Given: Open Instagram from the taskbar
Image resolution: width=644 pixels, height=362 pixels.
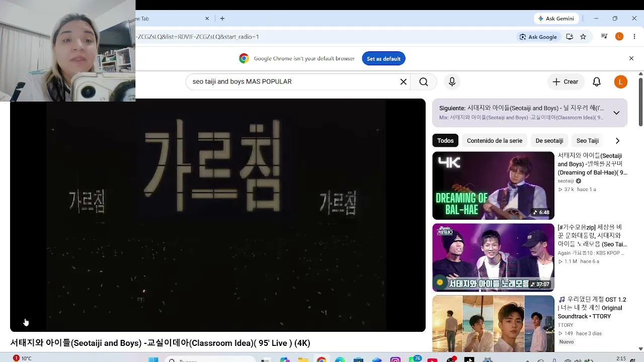Looking at the screenshot, I should [395, 359].
